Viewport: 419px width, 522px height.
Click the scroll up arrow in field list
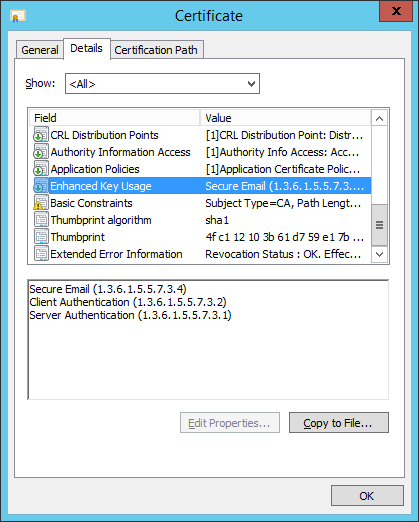pos(379,118)
